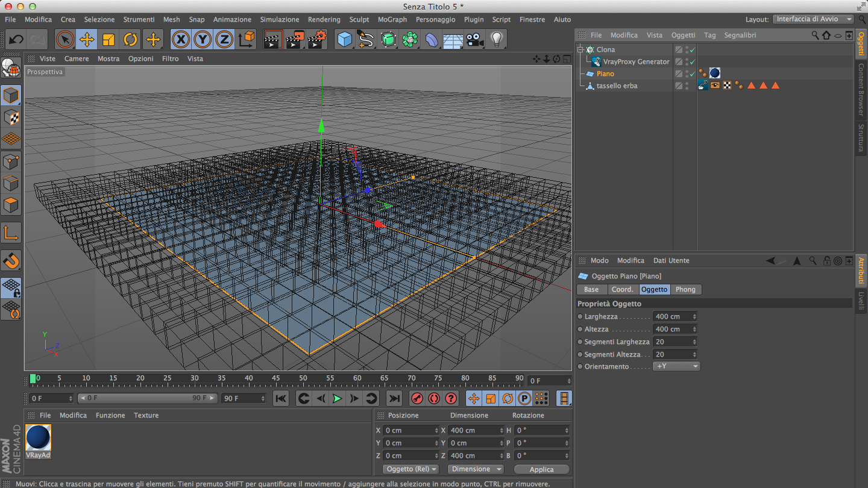
Task: Select the Move tool in top toolbar
Action: (x=87, y=40)
